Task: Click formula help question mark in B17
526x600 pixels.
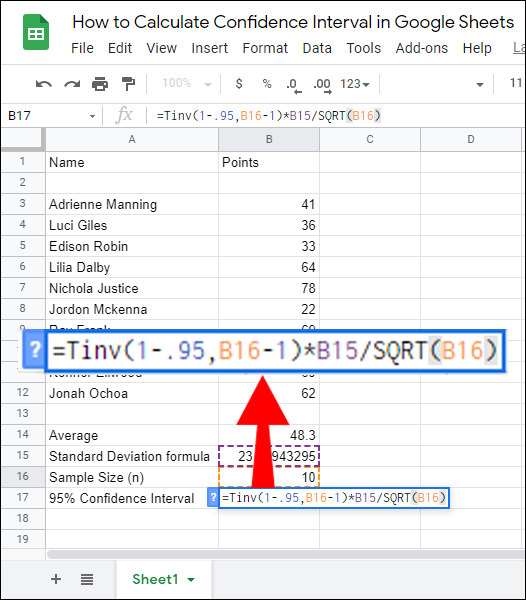Action: 213,498
